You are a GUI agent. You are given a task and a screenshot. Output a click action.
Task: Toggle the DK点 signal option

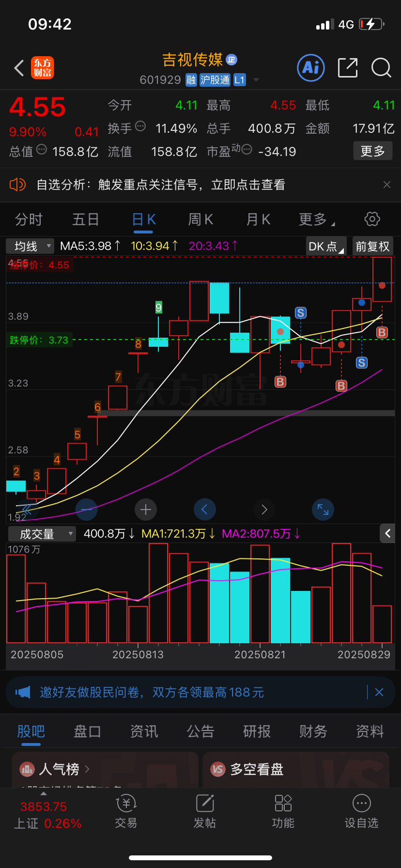click(x=326, y=246)
